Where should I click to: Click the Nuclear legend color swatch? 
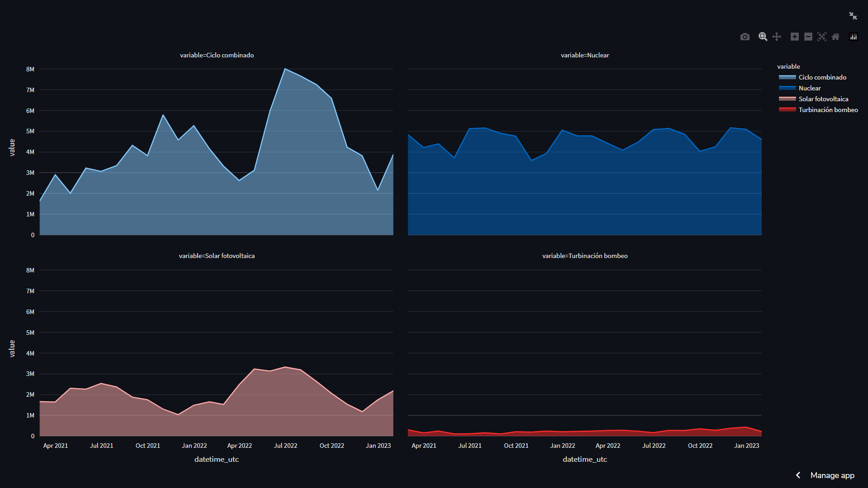[x=787, y=88]
